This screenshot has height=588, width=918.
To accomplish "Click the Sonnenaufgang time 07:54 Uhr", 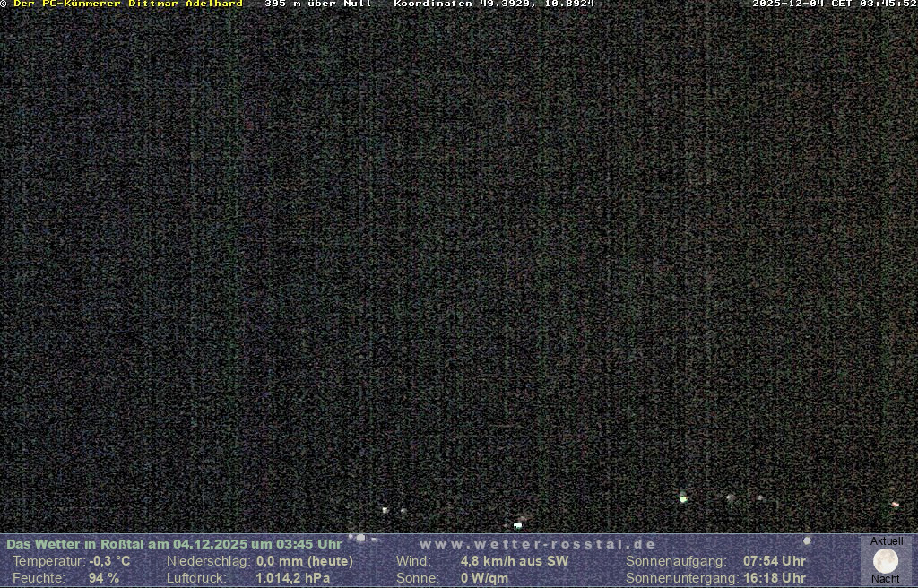I will 774,561.
